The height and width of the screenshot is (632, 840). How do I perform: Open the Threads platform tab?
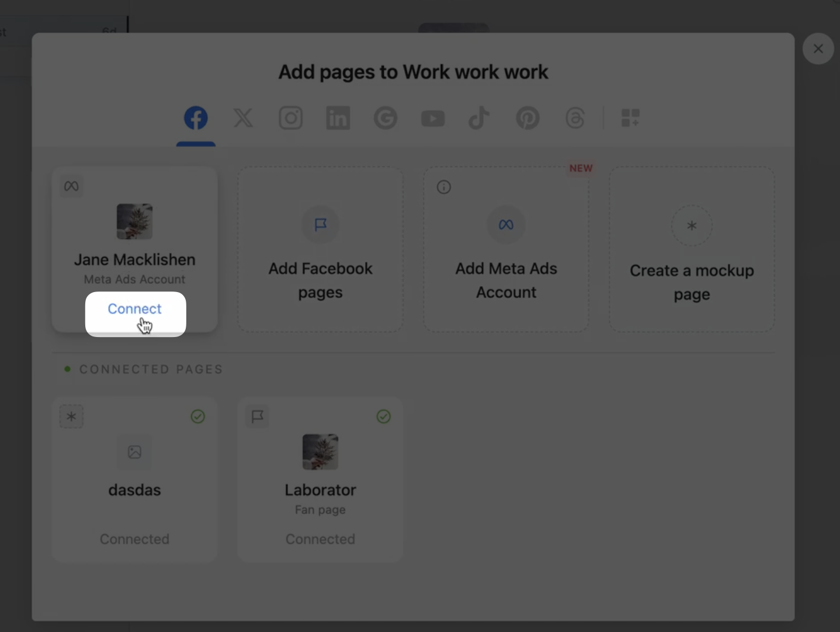[575, 118]
